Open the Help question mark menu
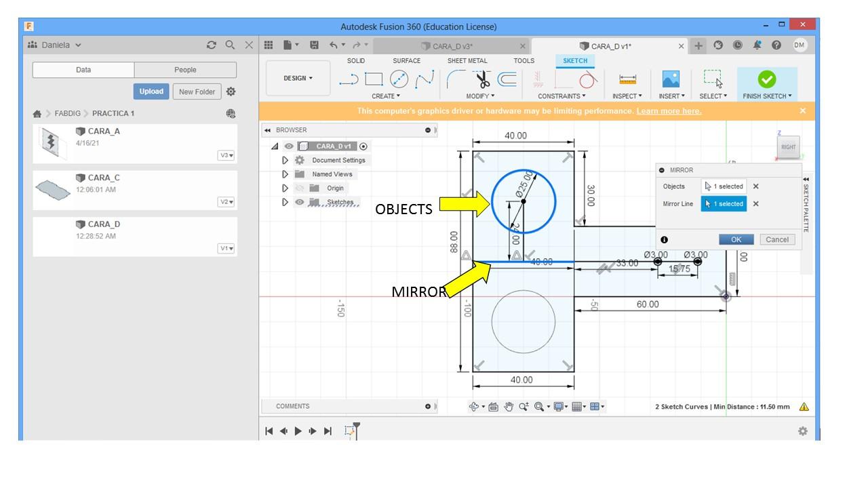The image size is (868, 488). click(776, 45)
